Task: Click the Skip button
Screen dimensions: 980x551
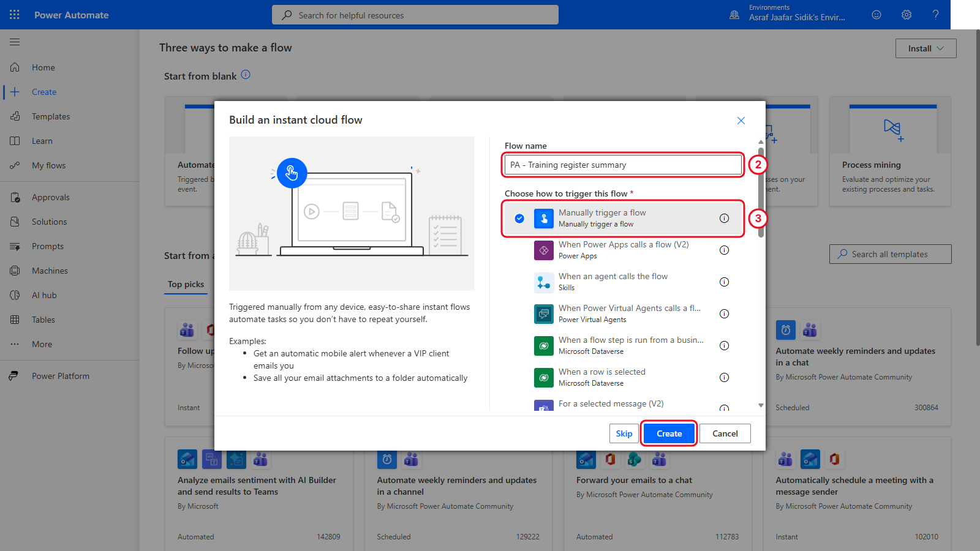Action: pos(624,433)
